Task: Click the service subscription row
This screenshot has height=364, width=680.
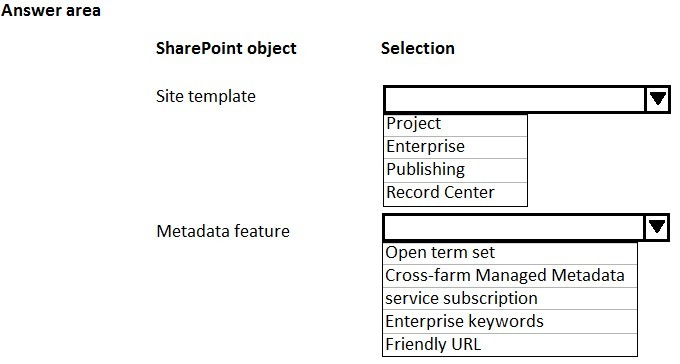Action: (x=510, y=298)
